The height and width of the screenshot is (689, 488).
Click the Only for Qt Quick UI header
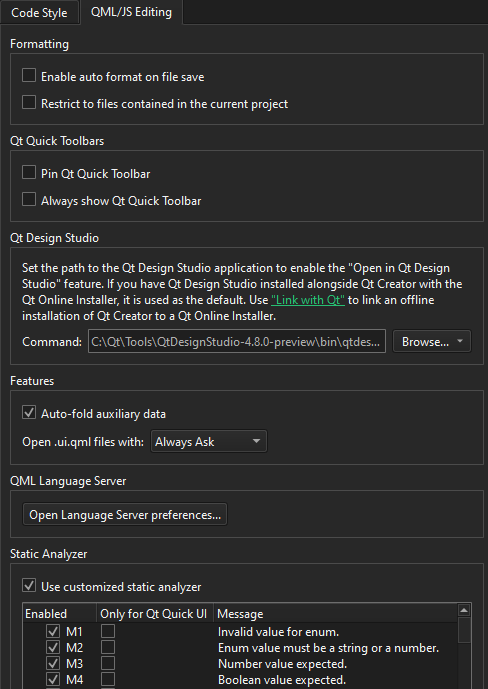(155, 614)
